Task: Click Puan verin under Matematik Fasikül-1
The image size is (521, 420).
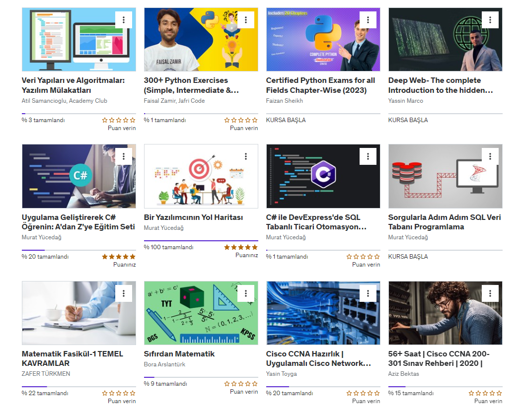Action: coord(122,401)
